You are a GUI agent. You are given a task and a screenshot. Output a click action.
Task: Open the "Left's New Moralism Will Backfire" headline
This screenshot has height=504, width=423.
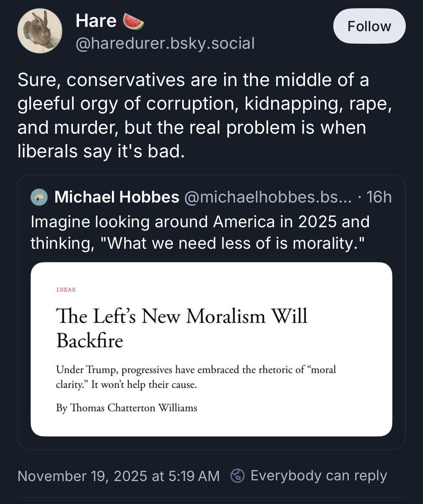pyautogui.click(x=182, y=328)
